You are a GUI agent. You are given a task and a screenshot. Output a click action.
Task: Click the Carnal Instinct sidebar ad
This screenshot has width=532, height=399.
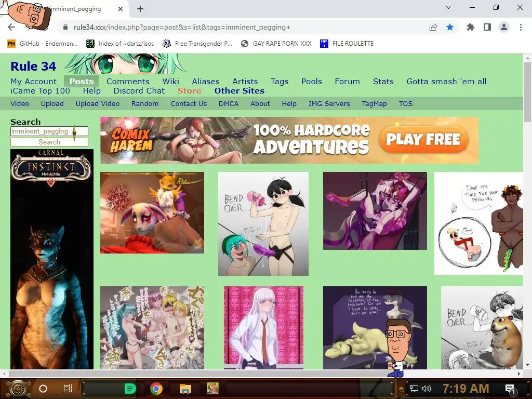(52, 259)
